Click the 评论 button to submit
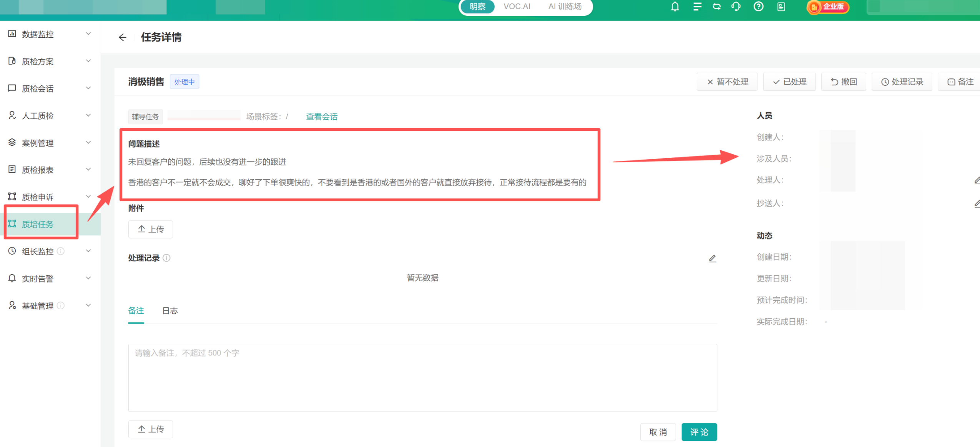Screen dimensions: 980x447 [x=699, y=432]
